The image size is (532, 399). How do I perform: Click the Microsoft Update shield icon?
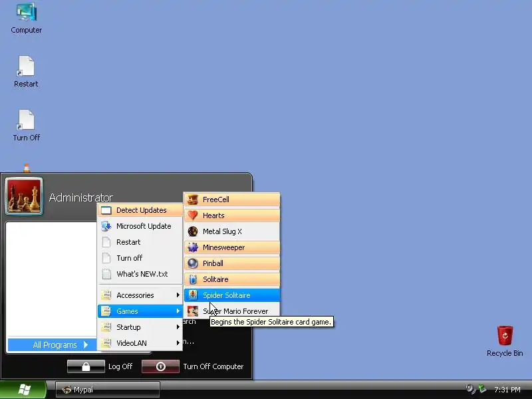106,226
